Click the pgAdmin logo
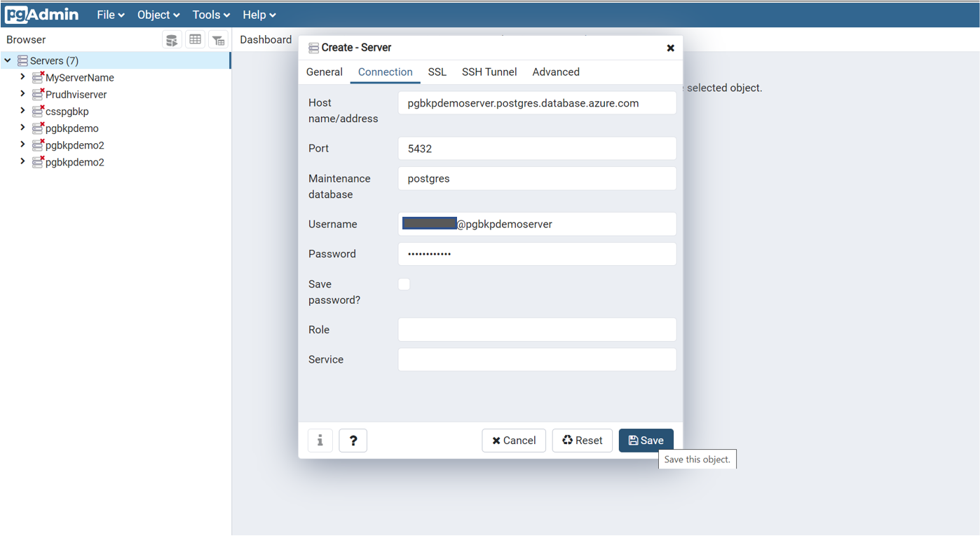This screenshot has height=536, width=980. click(41, 14)
